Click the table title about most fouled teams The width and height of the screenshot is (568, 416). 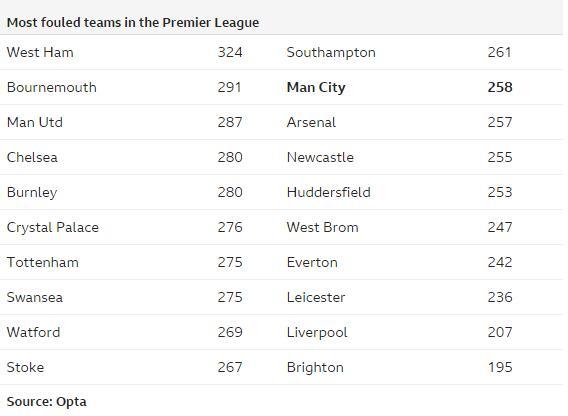(x=133, y=22)
